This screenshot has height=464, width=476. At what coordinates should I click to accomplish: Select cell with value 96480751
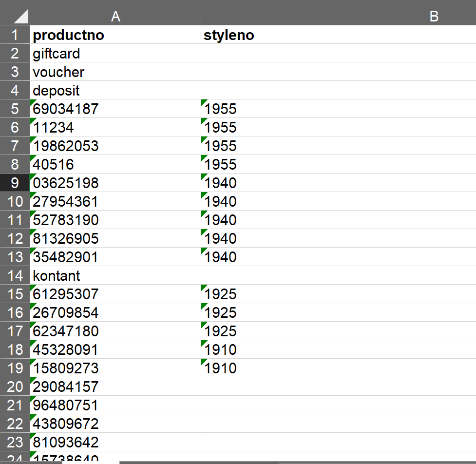(115, 405)
